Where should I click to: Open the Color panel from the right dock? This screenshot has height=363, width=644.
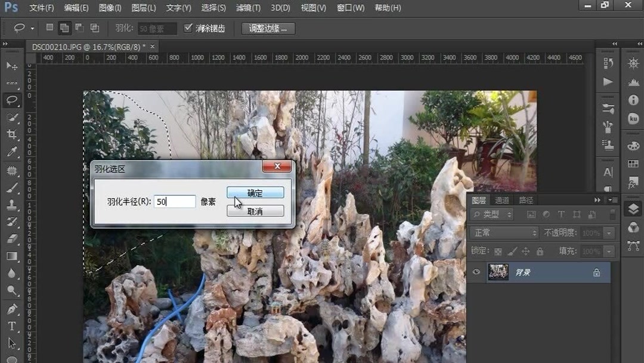click(632, 147)
